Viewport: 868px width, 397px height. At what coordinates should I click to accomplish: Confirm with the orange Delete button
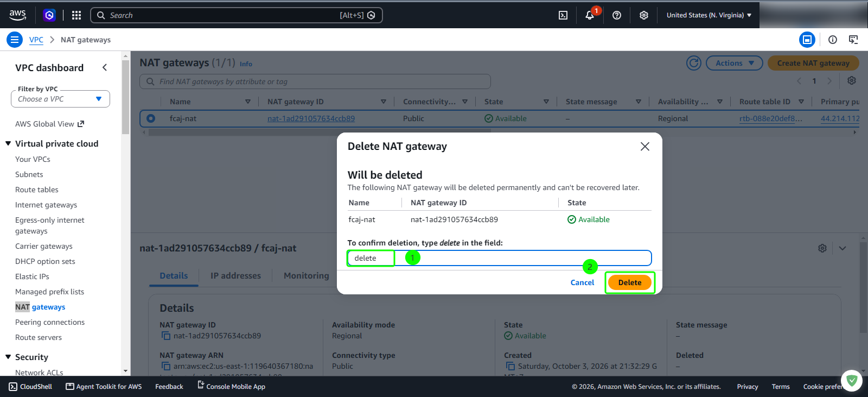pos(630,282)
